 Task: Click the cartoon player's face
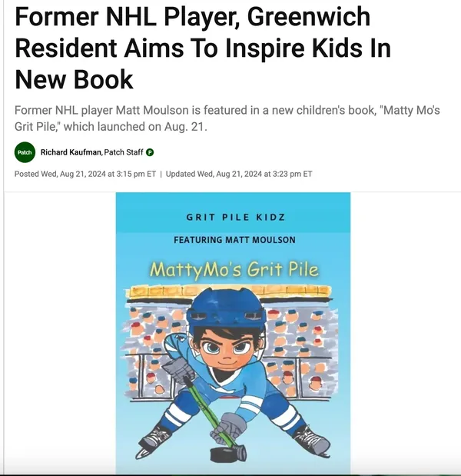coord(224,349)
